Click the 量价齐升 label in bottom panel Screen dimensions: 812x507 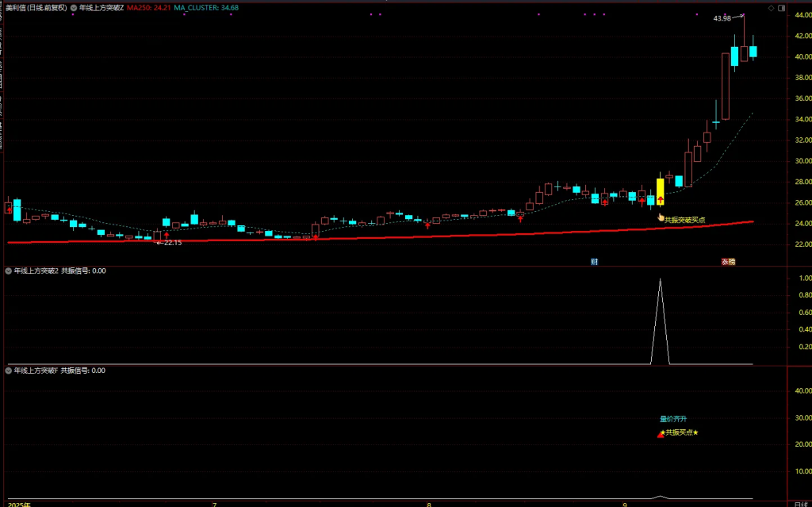click(x=673, y=419)
